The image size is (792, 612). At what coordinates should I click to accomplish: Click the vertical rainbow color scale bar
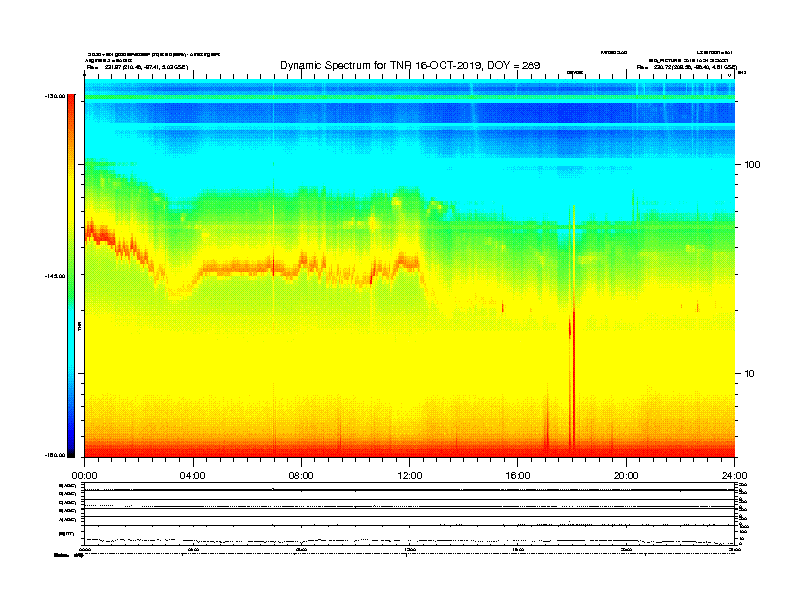[x=71, y=276]
